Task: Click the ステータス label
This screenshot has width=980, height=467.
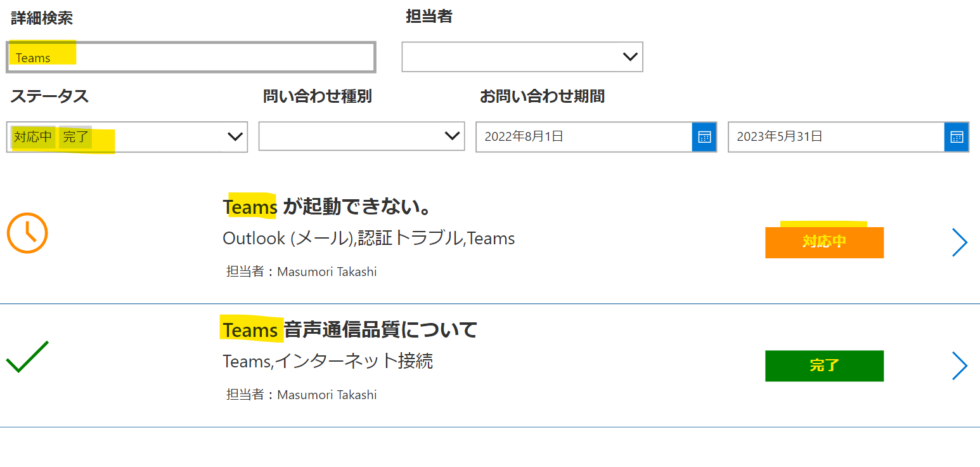Action: pyautogui.click(x=49, y=96)
